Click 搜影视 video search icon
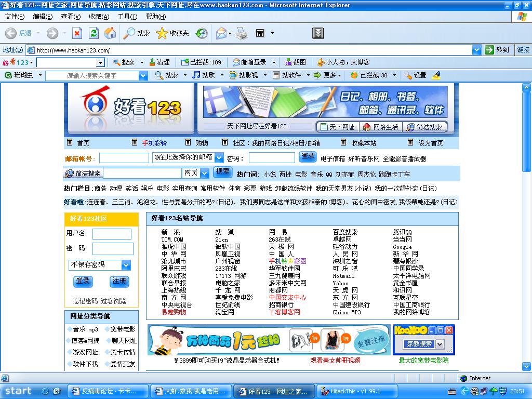The width and height of the screenshot is (532, 399). pyautogui.click(x=244, y=75)
